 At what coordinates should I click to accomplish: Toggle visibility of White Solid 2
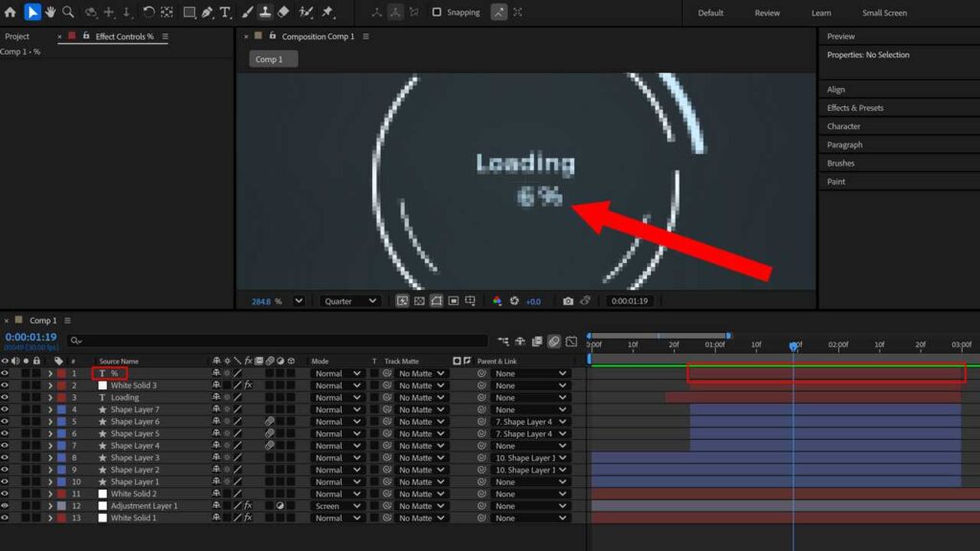point(5,494)
